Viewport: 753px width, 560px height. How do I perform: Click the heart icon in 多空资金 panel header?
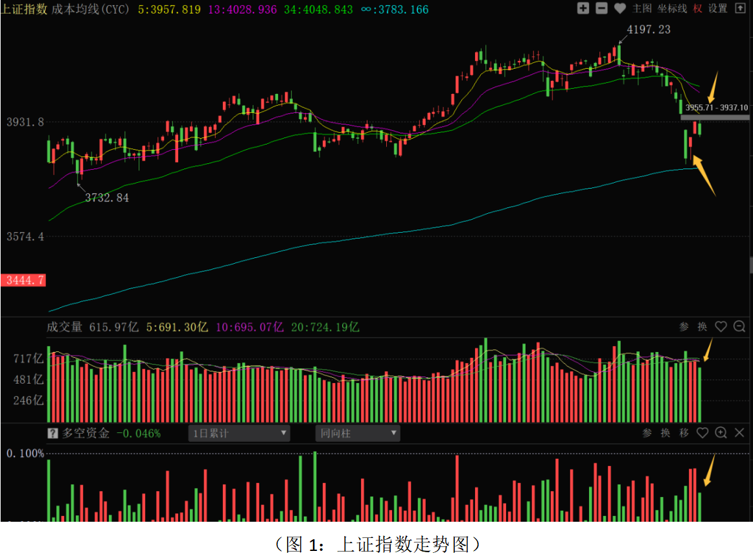[702, 433]
